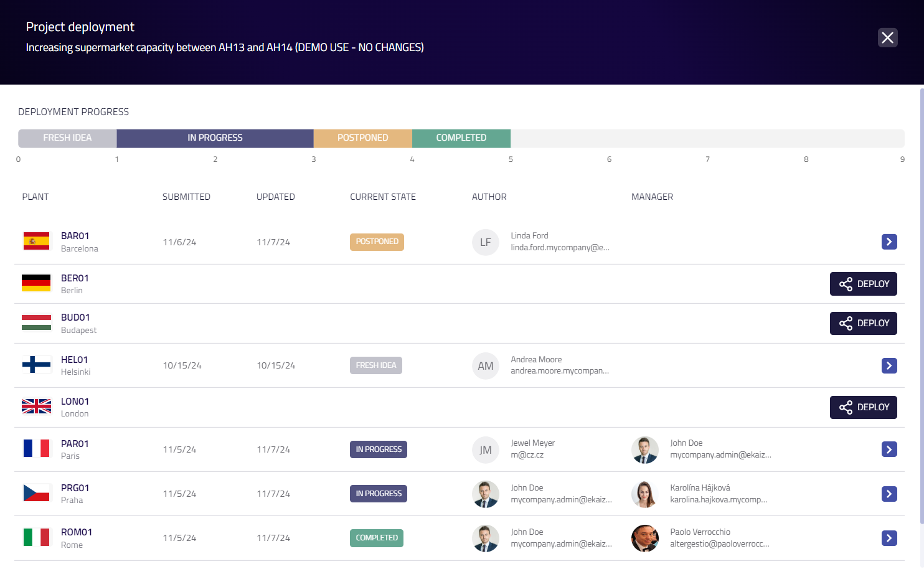Click the Completed segment of deployment progress

click(x=461, y=138)
